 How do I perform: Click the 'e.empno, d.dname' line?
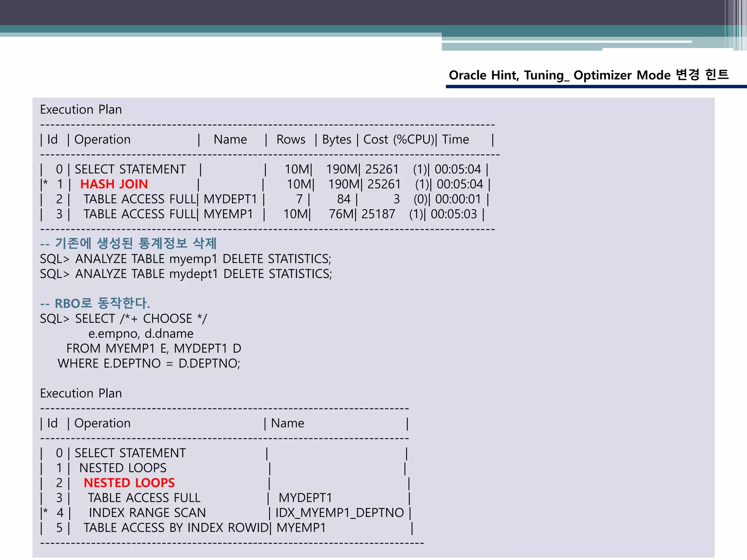pyautogui.click(x=141, y=334)
